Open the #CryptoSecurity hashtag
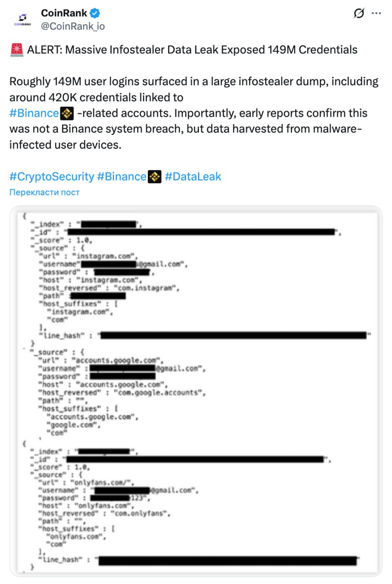Viewport: 392px width, 584px height. pyautogui.click(x=52, y=177)
